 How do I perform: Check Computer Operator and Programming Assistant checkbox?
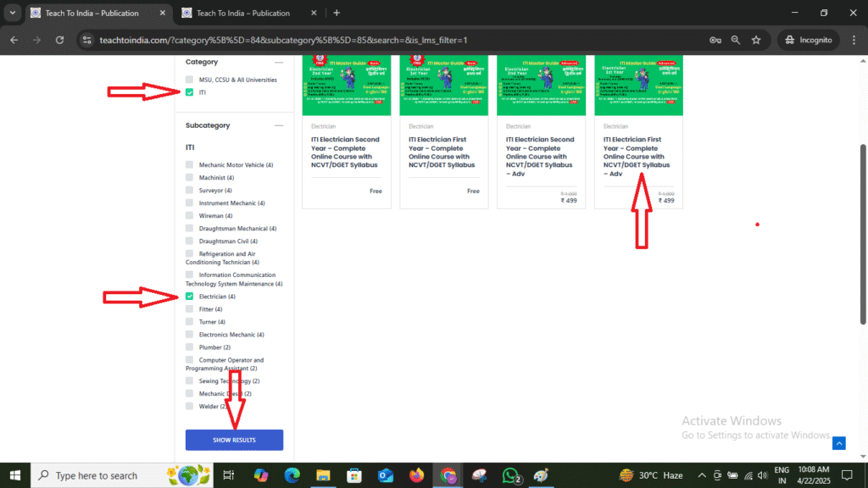point(189,360)
